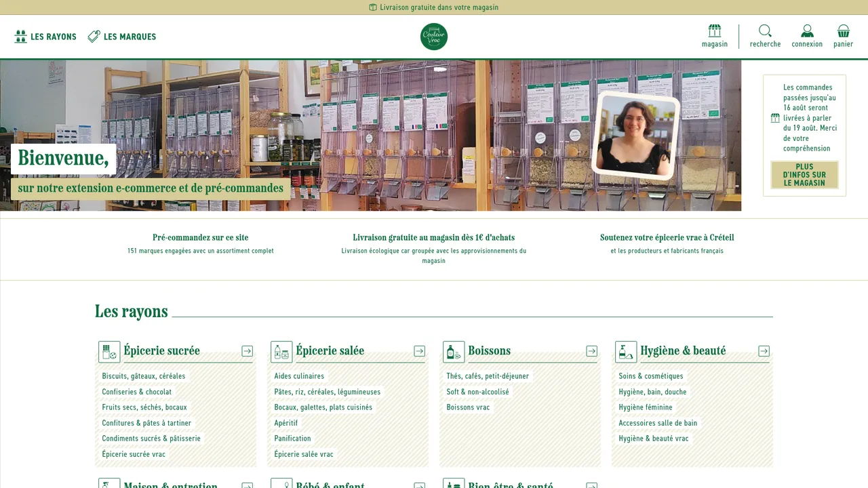Click the Boissons category icon

454,352
